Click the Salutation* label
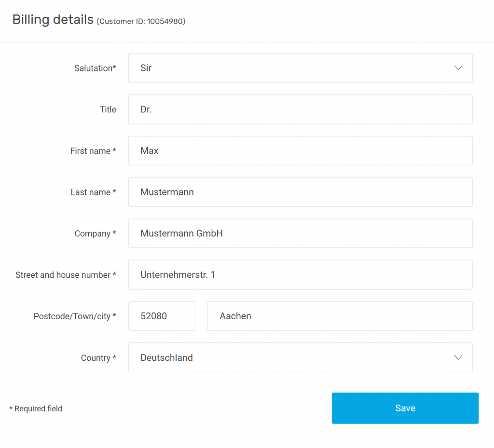Image resolution: width=494 pixels, height=448 pixels. click(95, 68)
